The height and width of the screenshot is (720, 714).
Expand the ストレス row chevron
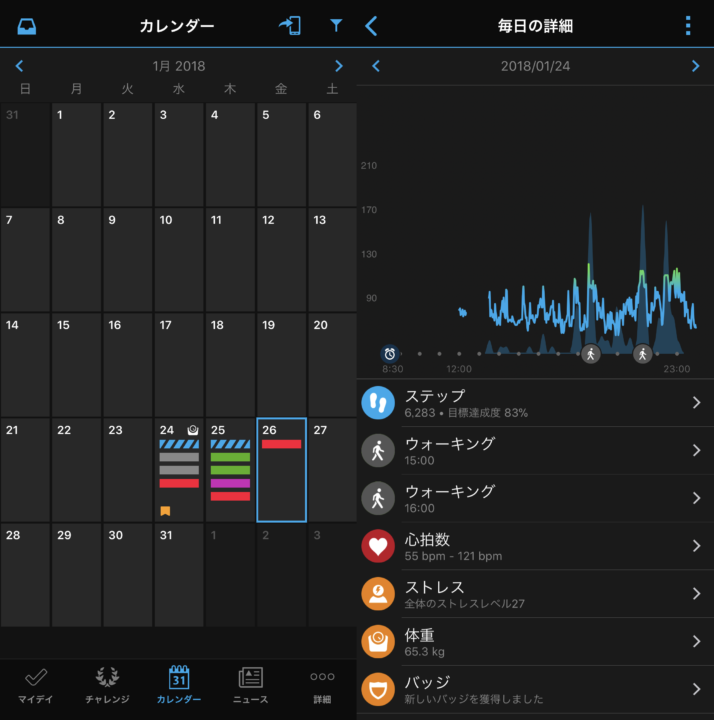(697, 594)
